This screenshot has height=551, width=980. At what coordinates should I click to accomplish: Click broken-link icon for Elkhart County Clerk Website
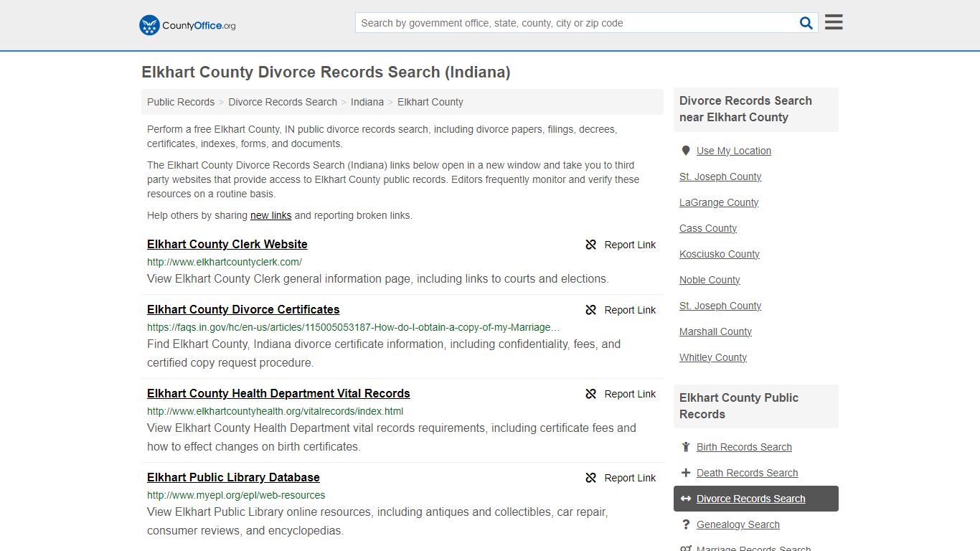(x=591, y=245)
